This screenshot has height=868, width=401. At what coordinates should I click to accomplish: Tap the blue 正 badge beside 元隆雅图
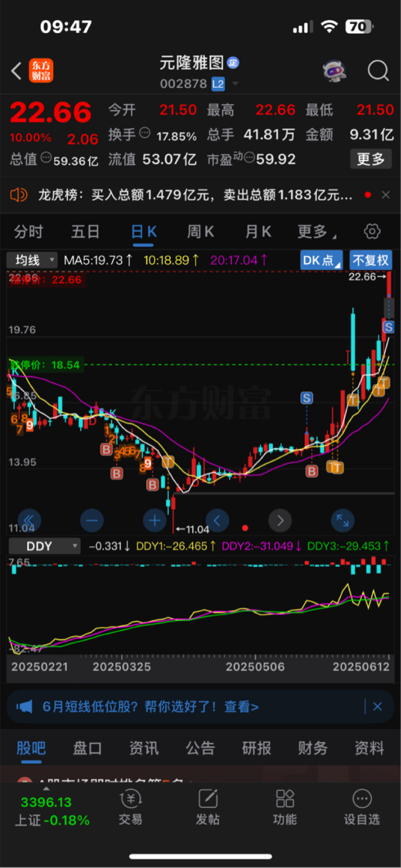pyautogui.click(x=233, y=63)
